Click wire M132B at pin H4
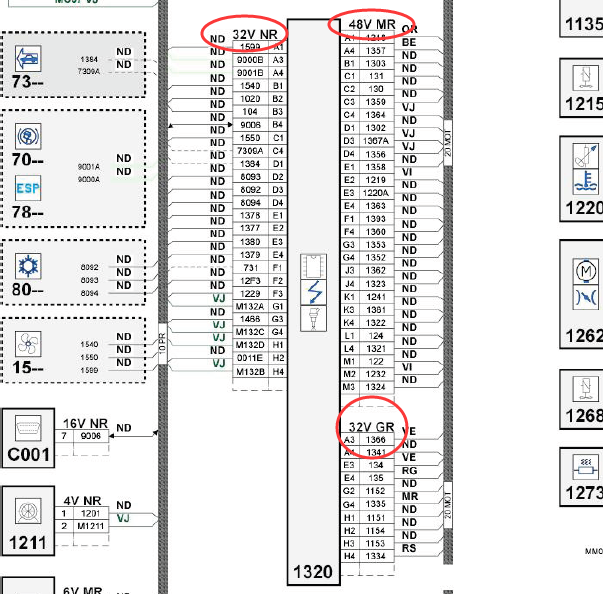Screen dimensions: 603x594 pos(250,372)
